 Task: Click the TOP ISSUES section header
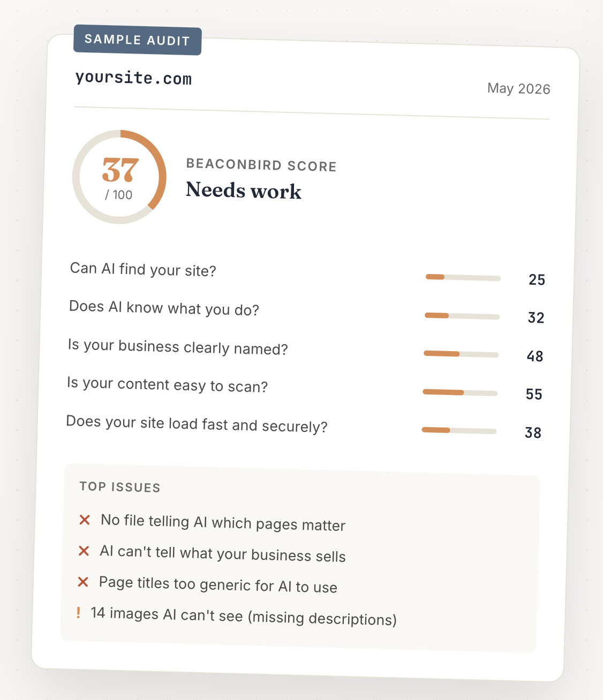pos(120,487)
